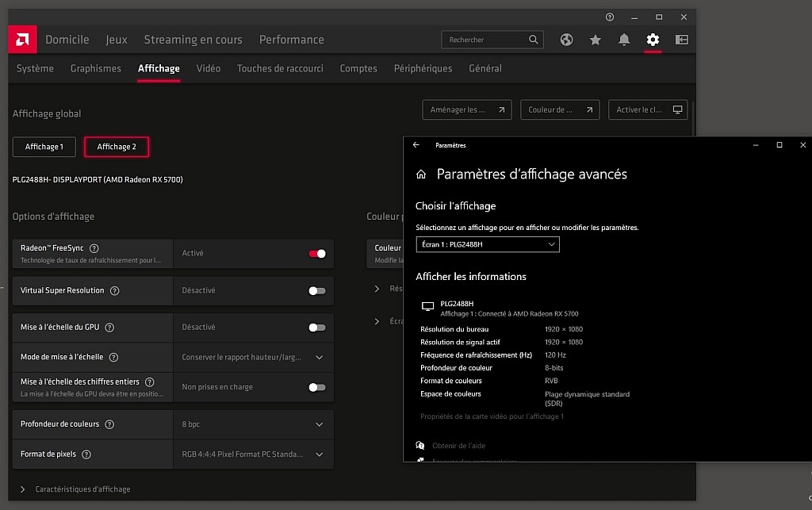Show help for Mode de mise à l'échelle
Viewport: 812px width, 510px height.
coord(114,357)
